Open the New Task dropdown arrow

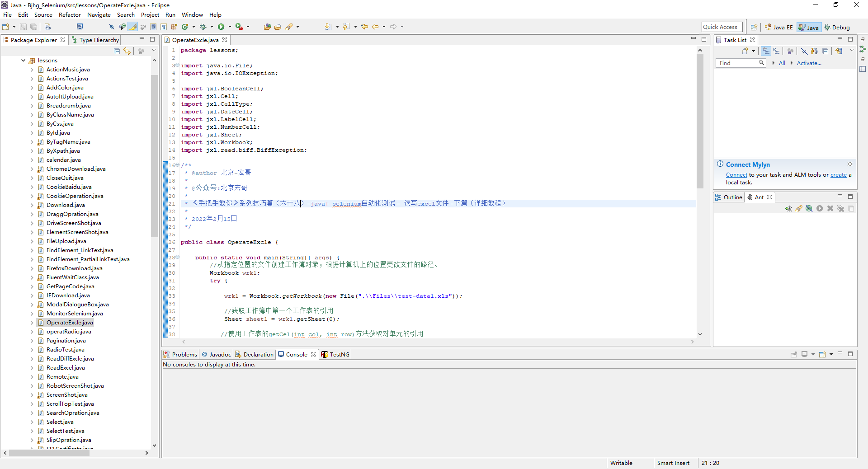pyautogui.click(x=753, y=51)
